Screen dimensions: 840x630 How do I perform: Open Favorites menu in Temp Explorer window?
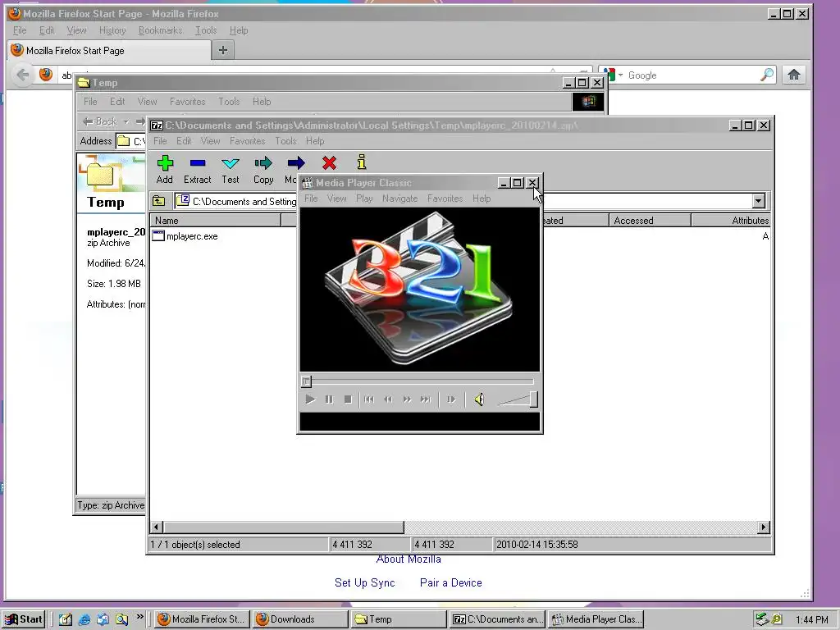pos(188,102)
